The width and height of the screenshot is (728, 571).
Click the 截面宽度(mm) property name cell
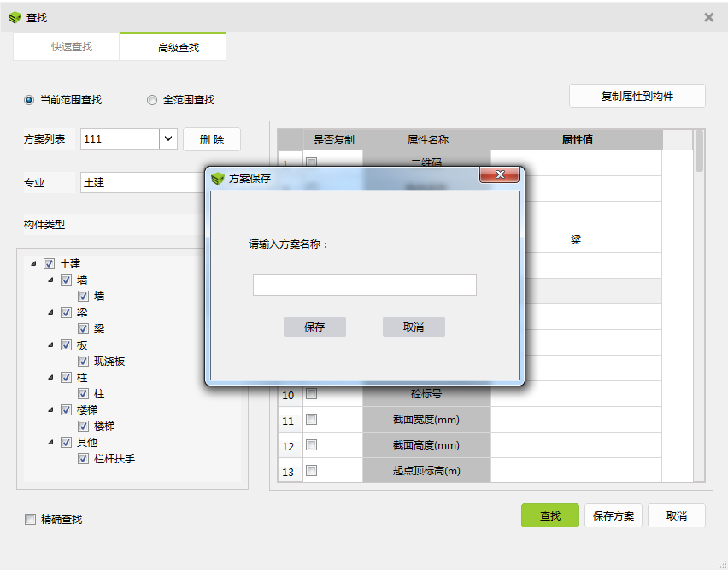[x=426, y=420]
